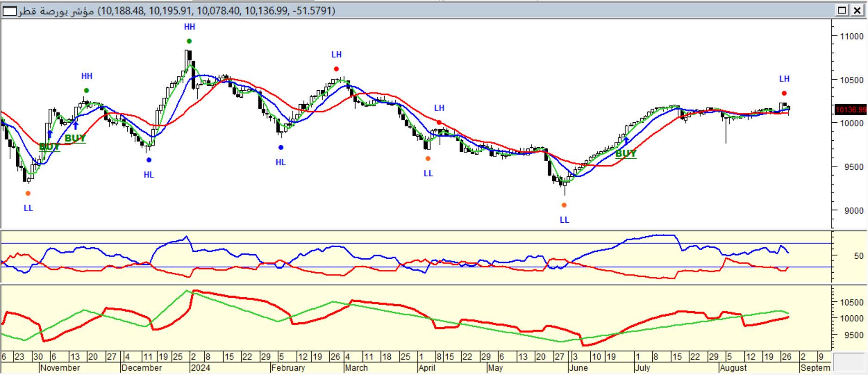Click the May month label
The width and height of the screenshot is (868, 375).
point(495,368)
